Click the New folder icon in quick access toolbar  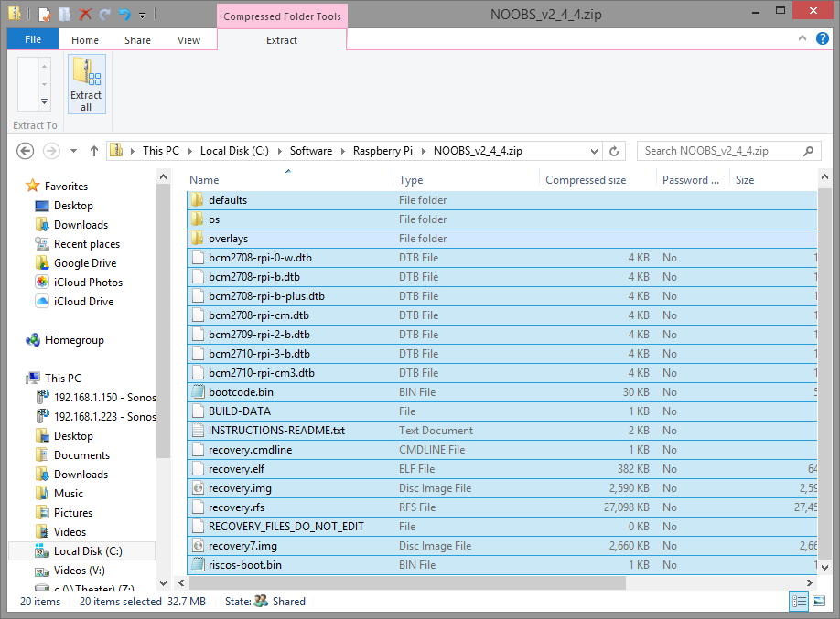click(65, 14)
